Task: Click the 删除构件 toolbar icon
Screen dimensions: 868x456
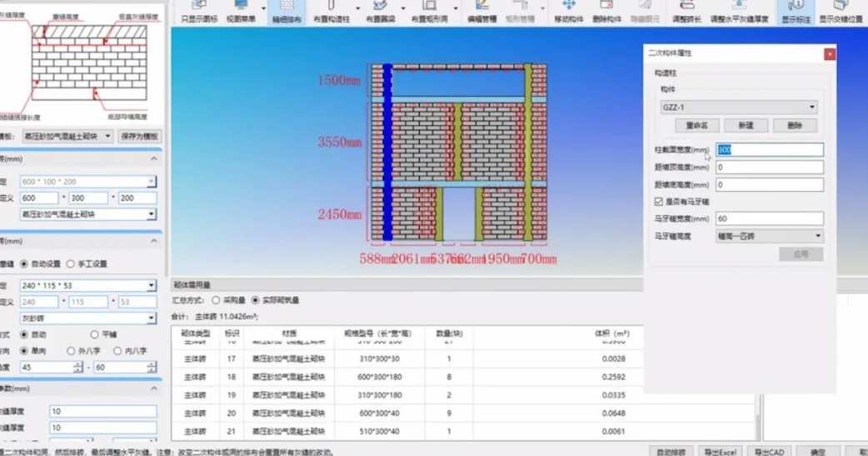Action: [x=606, y=12]
